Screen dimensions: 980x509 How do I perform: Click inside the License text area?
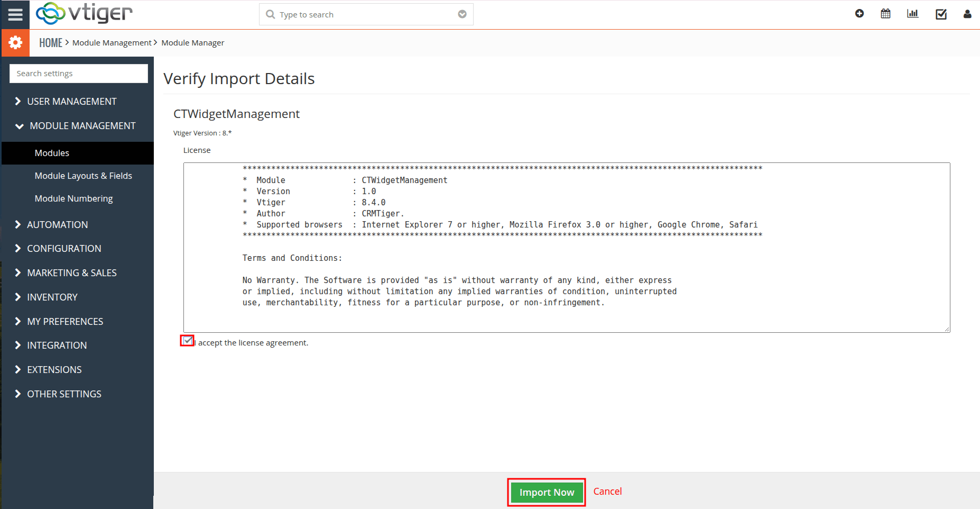point(567,248)
